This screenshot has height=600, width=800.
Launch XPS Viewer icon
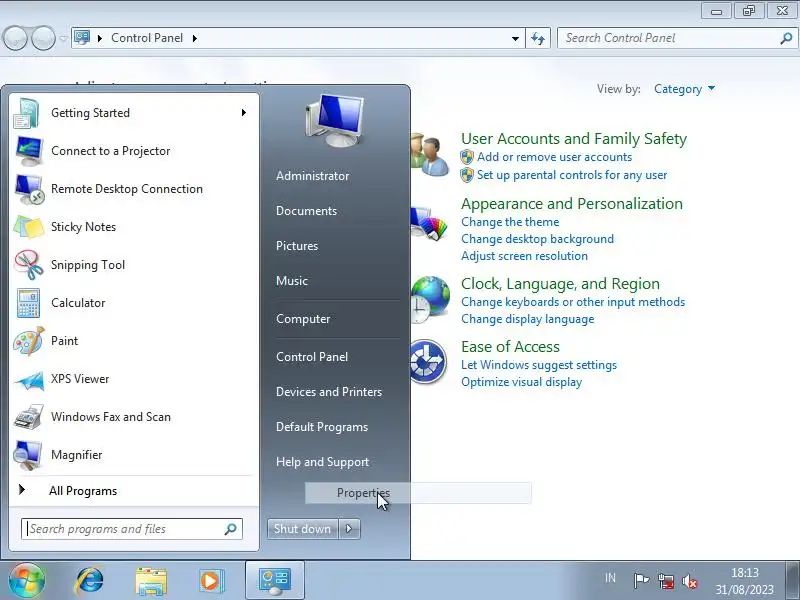point(29,379)
